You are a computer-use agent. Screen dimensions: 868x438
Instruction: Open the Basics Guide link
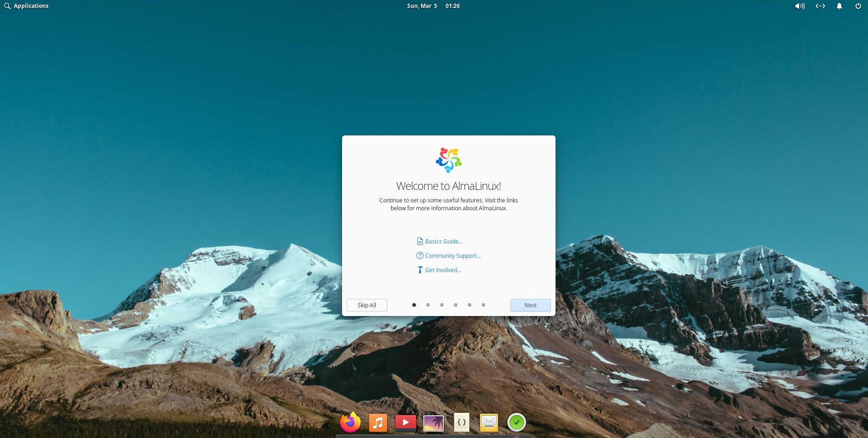[443, 242]
